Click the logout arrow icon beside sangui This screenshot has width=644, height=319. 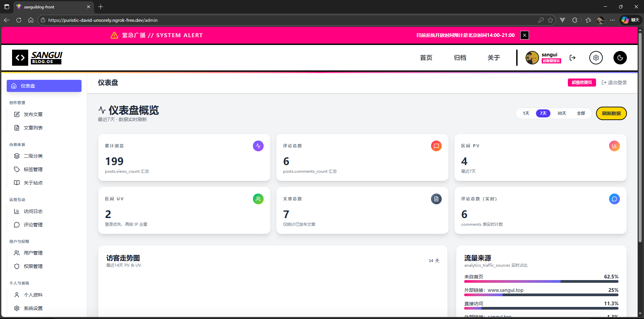click(x=573, y=58)
